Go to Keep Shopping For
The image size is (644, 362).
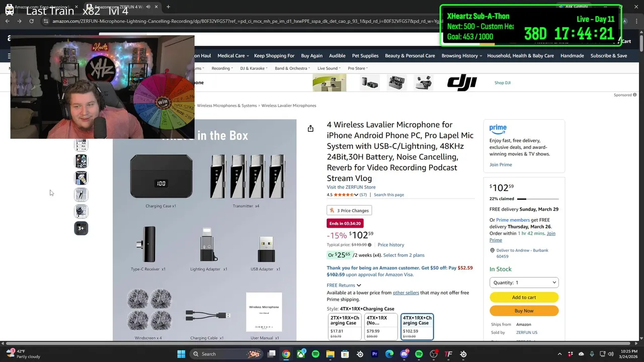coord(274,56)
